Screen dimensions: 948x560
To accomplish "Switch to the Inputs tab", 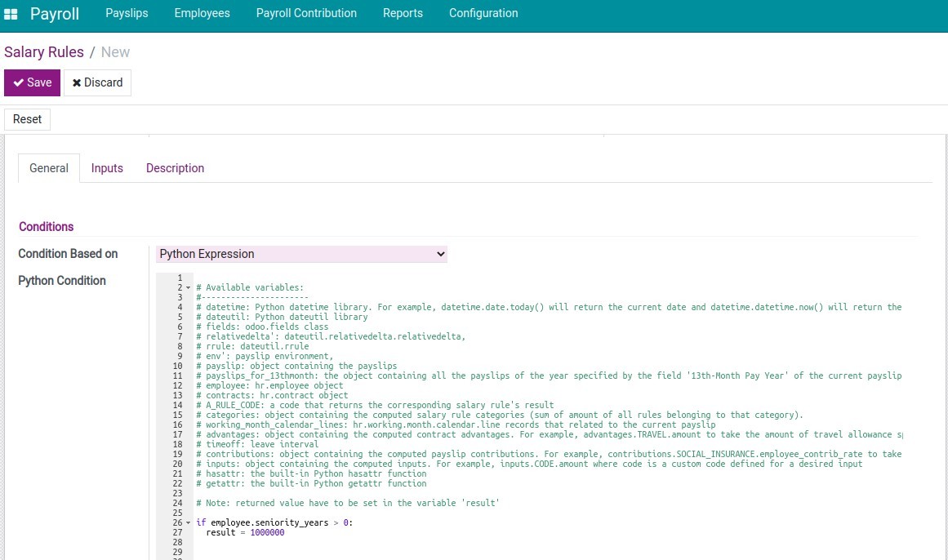I will pos(107,168).
